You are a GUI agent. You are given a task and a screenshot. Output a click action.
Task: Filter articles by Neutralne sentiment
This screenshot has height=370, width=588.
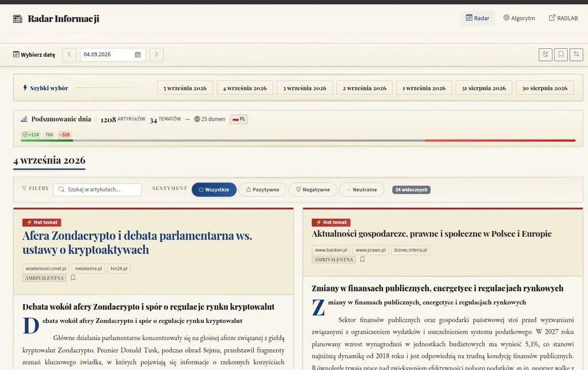[x=362, y=190]
